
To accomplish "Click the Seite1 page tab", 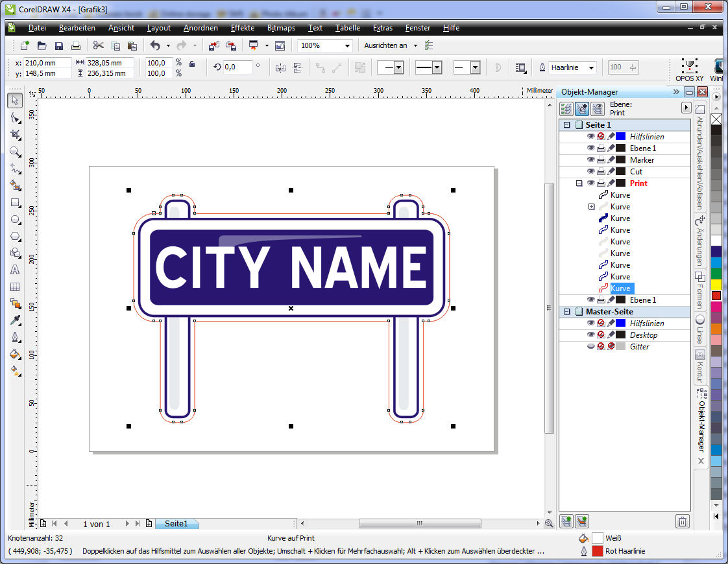I will point(176,524).
